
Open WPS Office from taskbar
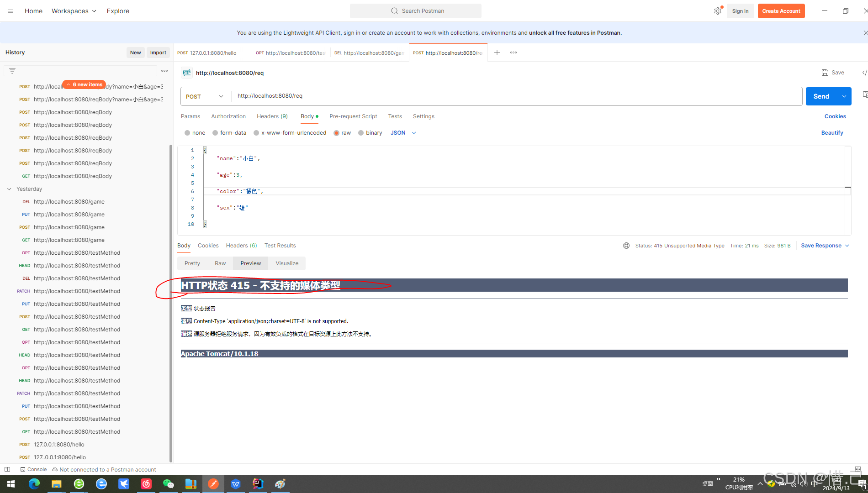click(236, 484)
